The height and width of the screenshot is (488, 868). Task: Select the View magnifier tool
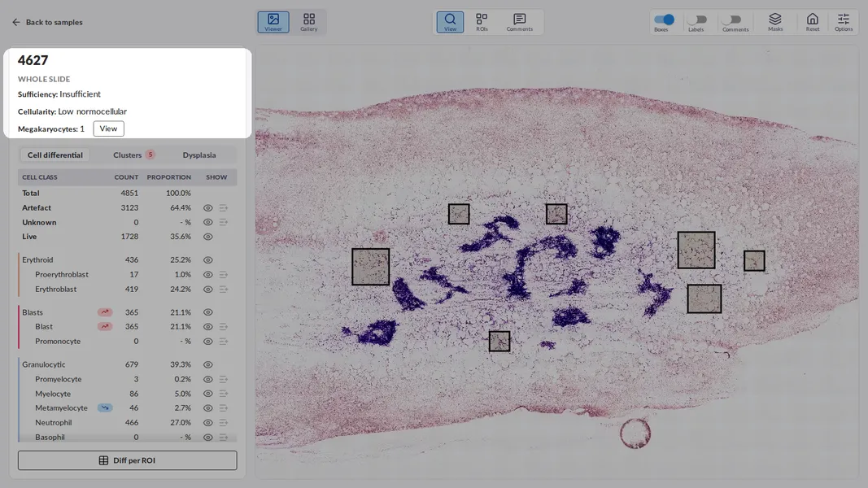[x=450, y=22]
